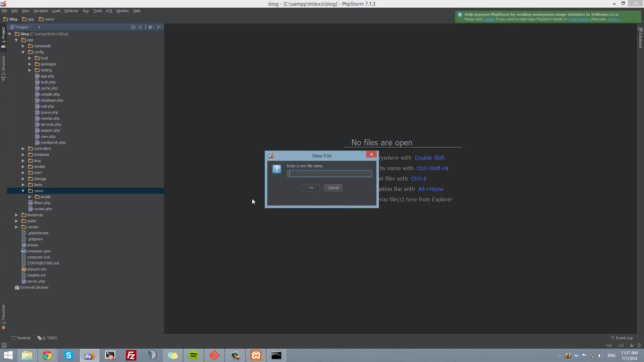Toggle the Terminal tool window

pyautogui.click(x=21, y=338)
